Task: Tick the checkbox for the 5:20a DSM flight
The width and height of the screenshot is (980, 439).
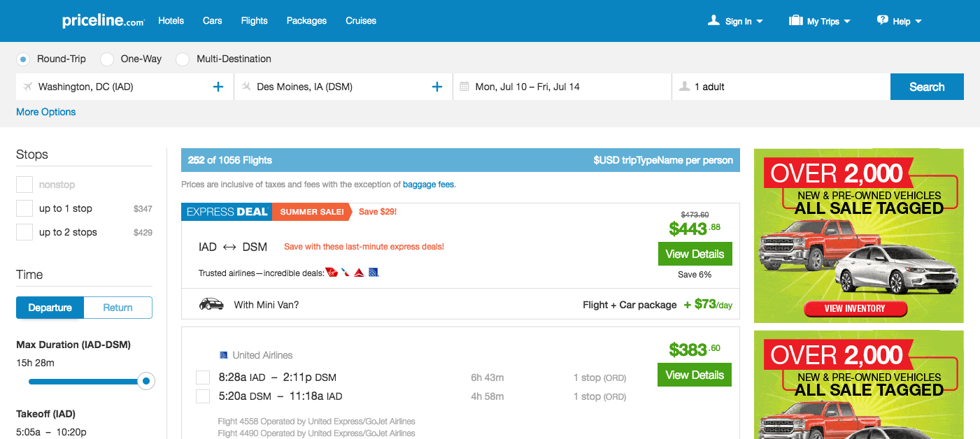Action: point(203,396)
